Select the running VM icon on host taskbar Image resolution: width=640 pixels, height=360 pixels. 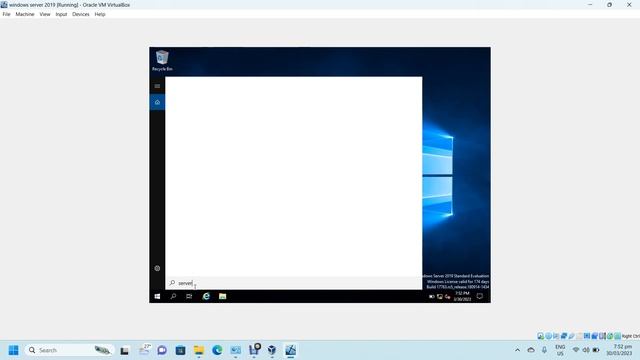pyautogui.click(x=290, y=350)
